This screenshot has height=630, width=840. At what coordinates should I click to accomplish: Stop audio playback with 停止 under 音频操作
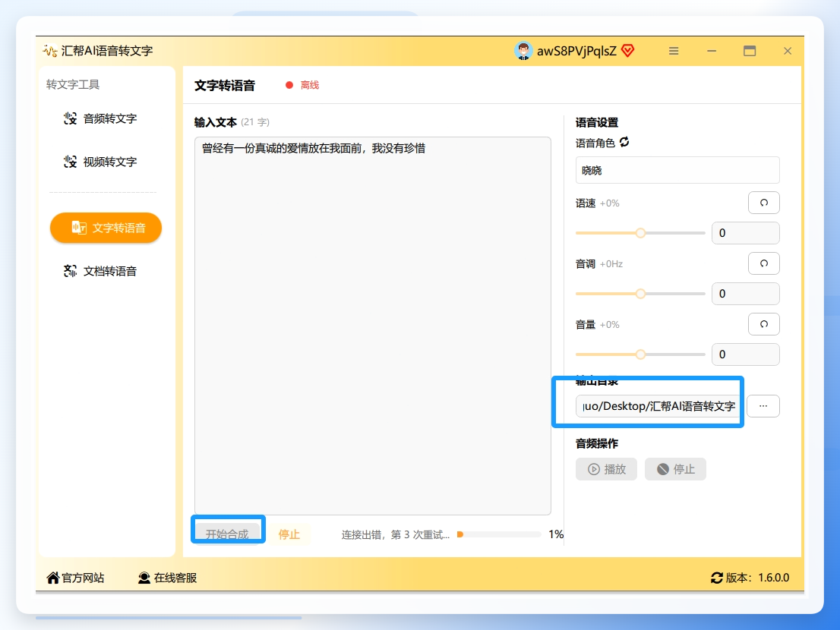point(675,469)
